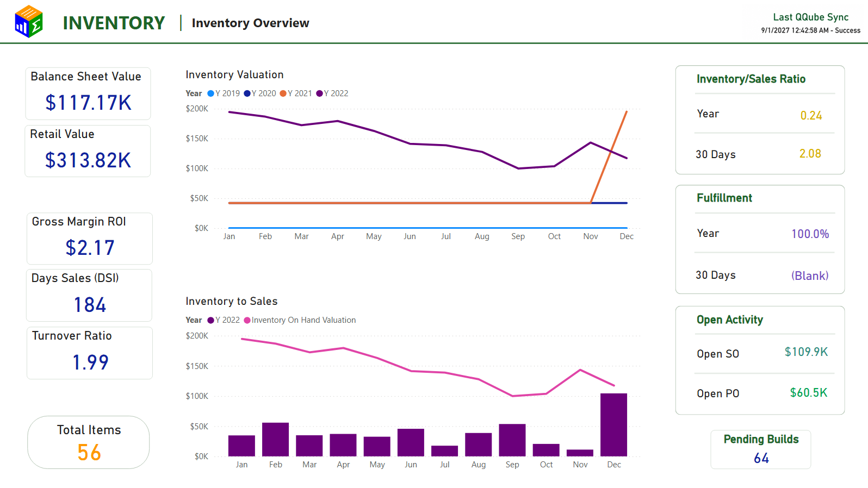The height and width of the screenshot is (488, 868).
Task: Click Y 2022 dot in Inventory Valuation legend
Action: point(320,93)
